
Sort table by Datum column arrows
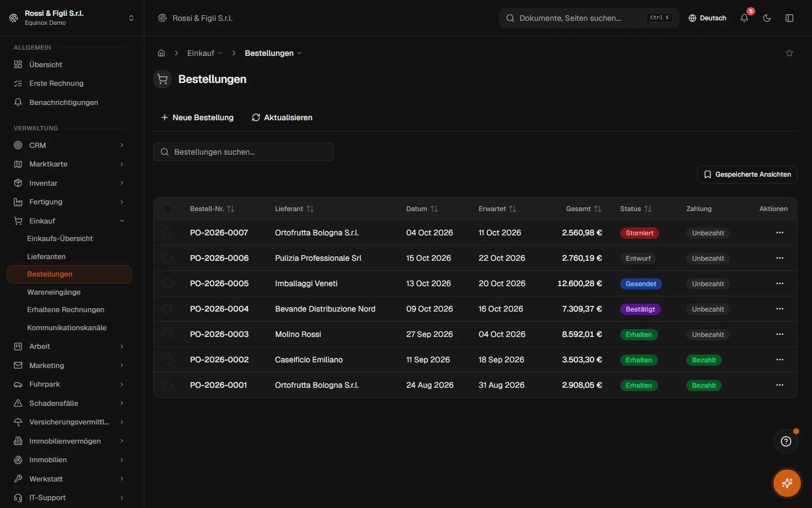434,209
